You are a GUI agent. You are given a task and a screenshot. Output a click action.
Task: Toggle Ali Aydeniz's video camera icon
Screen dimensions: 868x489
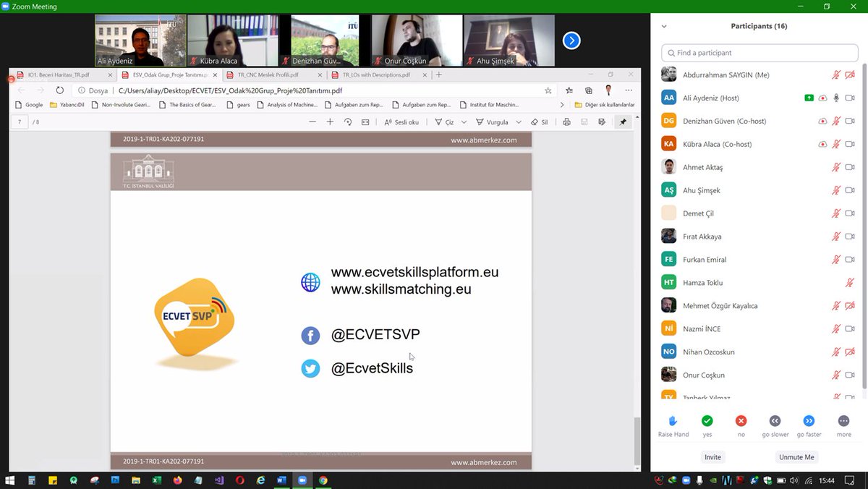click(850, 98)
